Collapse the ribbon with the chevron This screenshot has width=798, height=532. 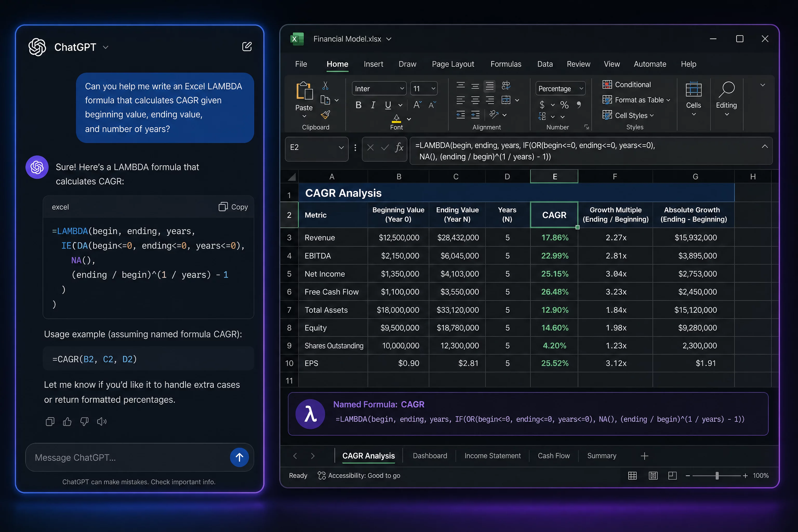click(x=763, y=85)
